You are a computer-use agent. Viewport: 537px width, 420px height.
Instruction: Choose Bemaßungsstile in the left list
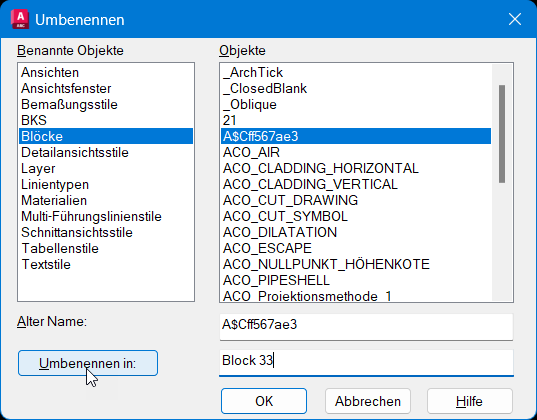pyautogui.click(x=106, y=104)
